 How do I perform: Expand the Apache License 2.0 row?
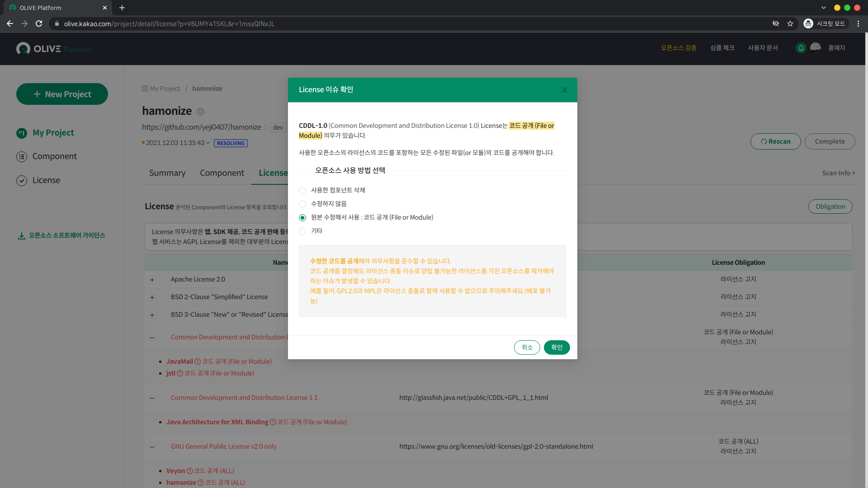coord(152,279)
